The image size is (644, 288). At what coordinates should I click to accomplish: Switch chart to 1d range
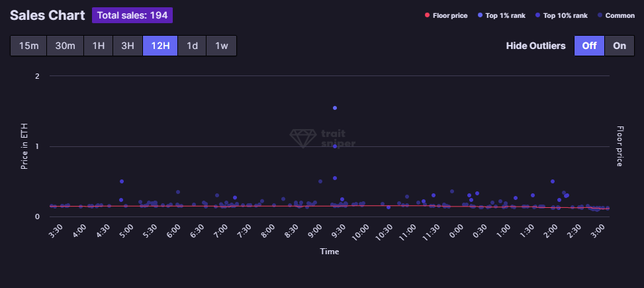tap(192, 46)
